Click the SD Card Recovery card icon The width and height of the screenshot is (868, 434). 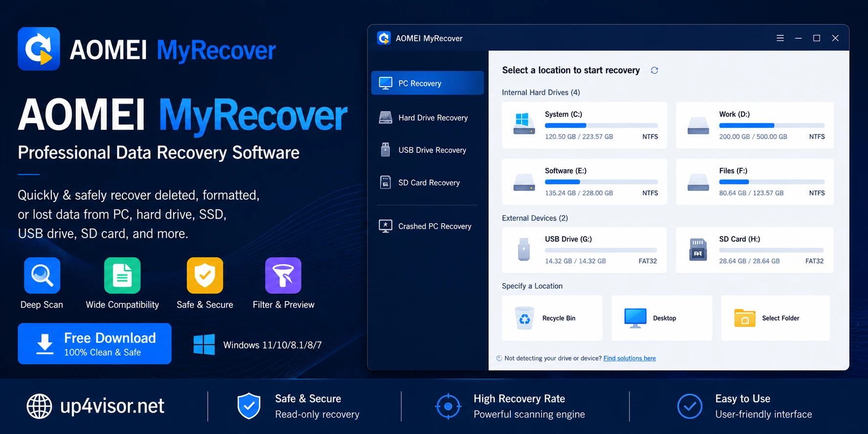[386, 183]
